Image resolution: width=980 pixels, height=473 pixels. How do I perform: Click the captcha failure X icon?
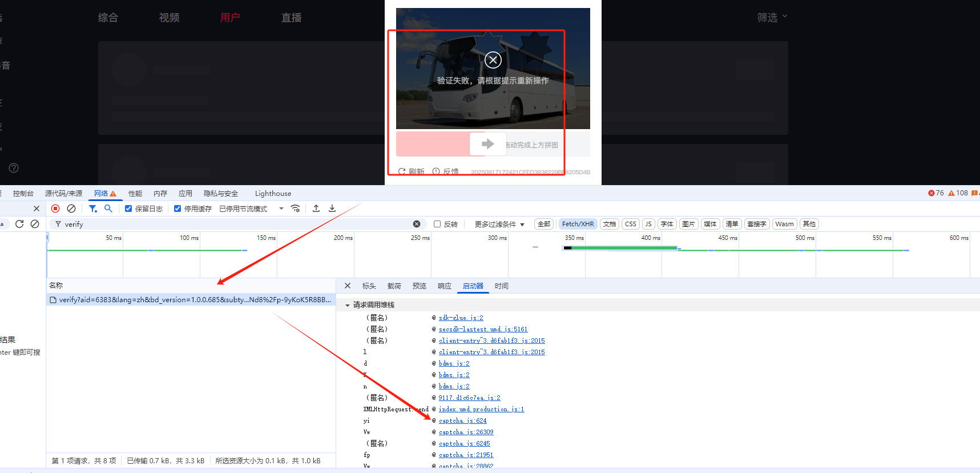pyautogui.click(x=493, y=60)
